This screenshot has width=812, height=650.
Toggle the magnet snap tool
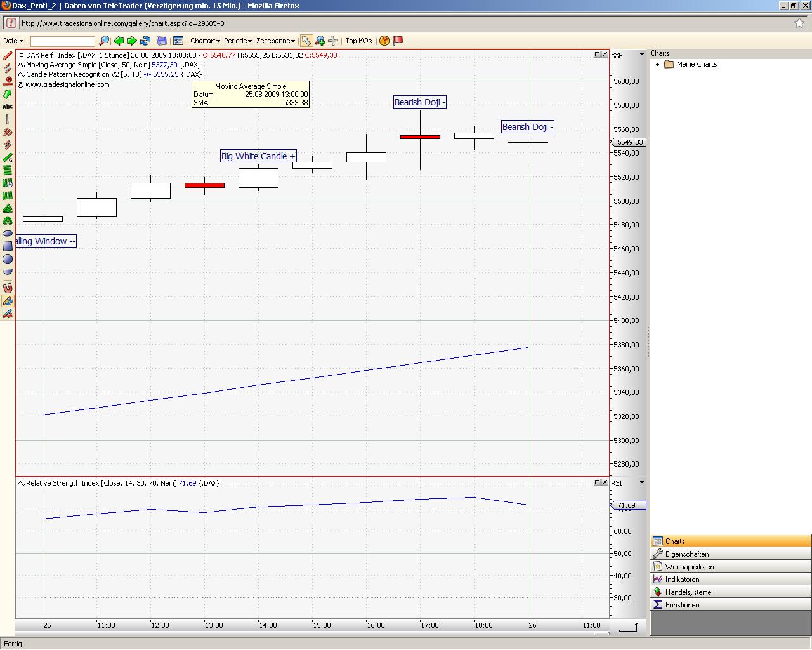coord(8,288)
